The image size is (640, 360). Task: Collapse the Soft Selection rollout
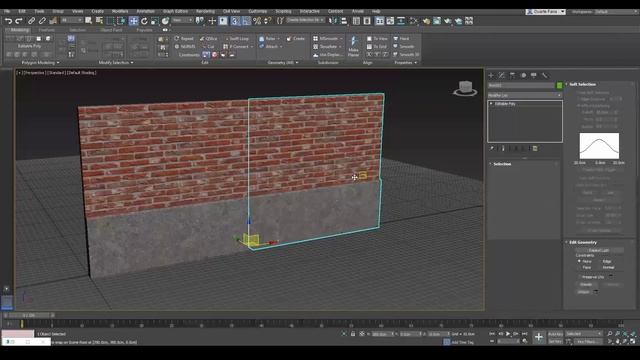click(x=582, y=84)
